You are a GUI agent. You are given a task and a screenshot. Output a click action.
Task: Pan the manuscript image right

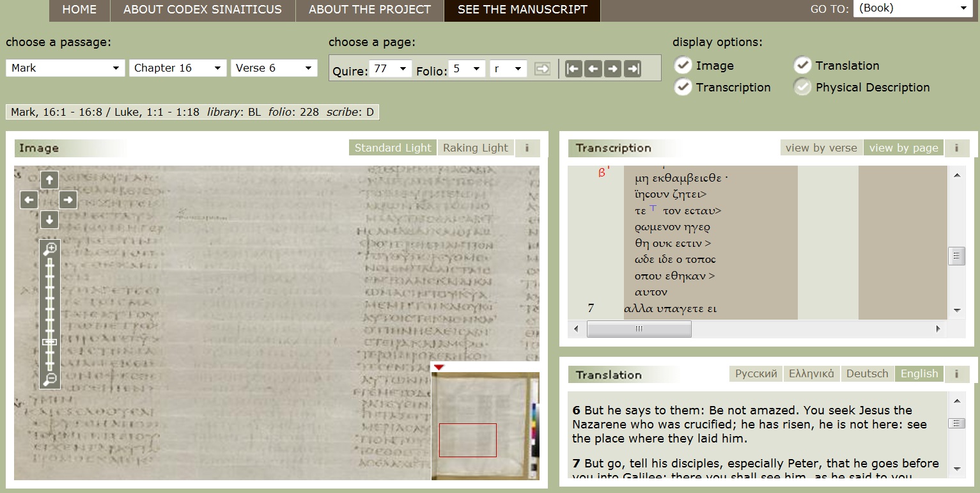[x=68, y=200]
